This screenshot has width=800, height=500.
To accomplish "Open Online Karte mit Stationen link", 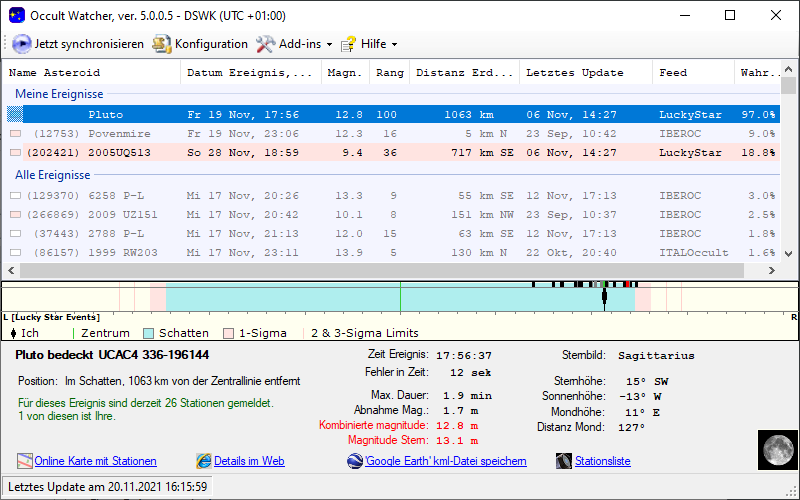I will [95, 461].
